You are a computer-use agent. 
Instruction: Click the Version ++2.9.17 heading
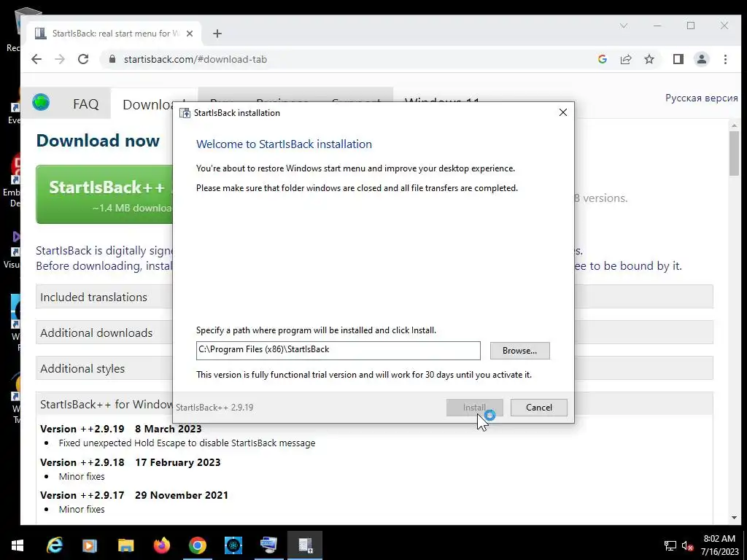134,495
